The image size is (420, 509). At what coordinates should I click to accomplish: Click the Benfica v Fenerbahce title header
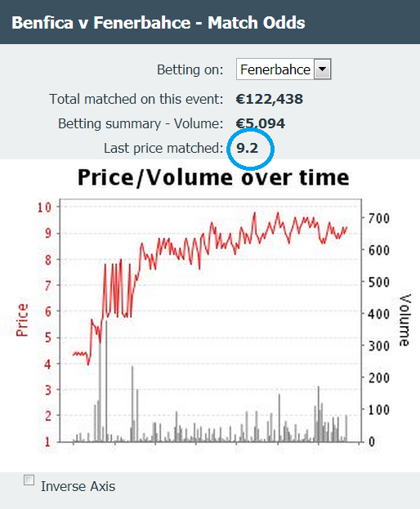tap(159, 23)
